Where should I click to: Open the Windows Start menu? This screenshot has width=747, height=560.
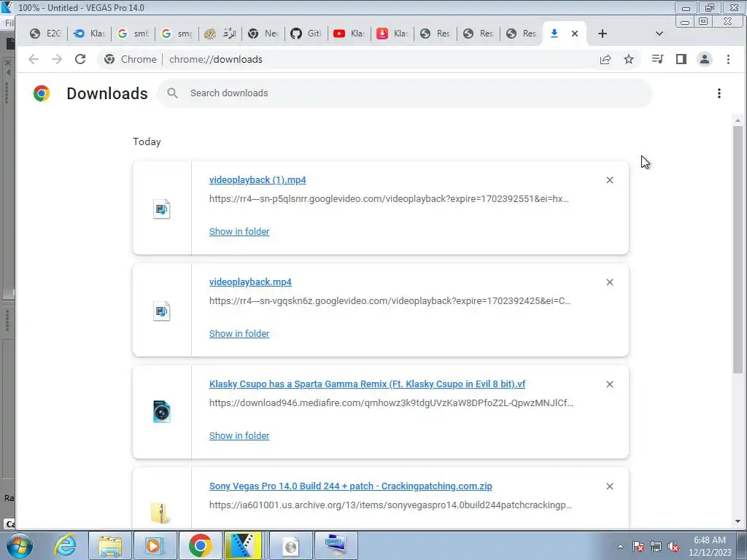coord(20,545)
